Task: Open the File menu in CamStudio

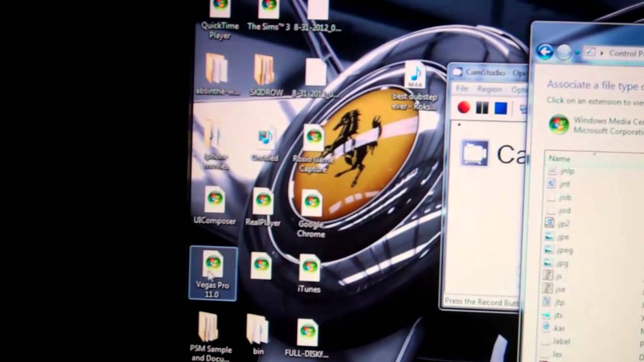Action: pyautogui.click(x=462, y=88)
